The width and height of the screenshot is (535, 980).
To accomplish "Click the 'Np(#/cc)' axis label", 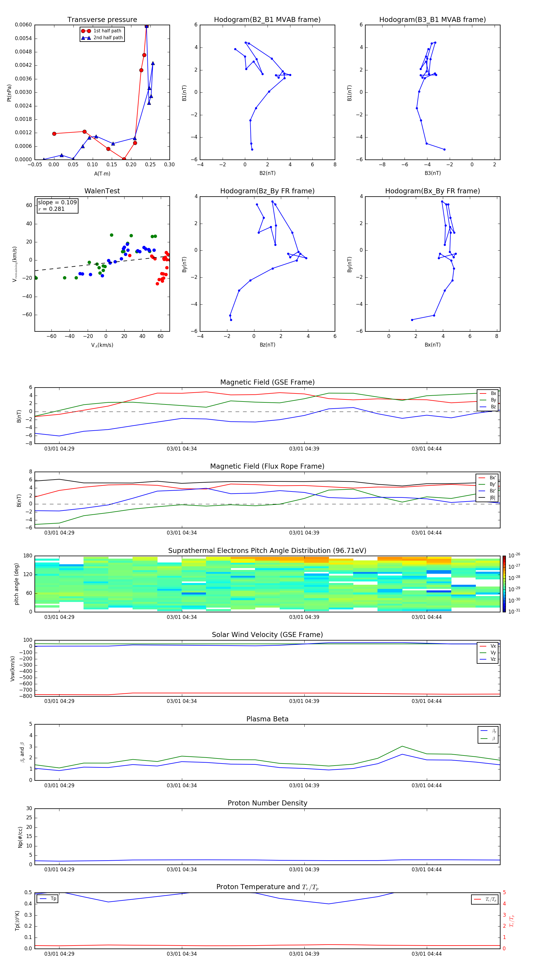I will pos(20,837).
